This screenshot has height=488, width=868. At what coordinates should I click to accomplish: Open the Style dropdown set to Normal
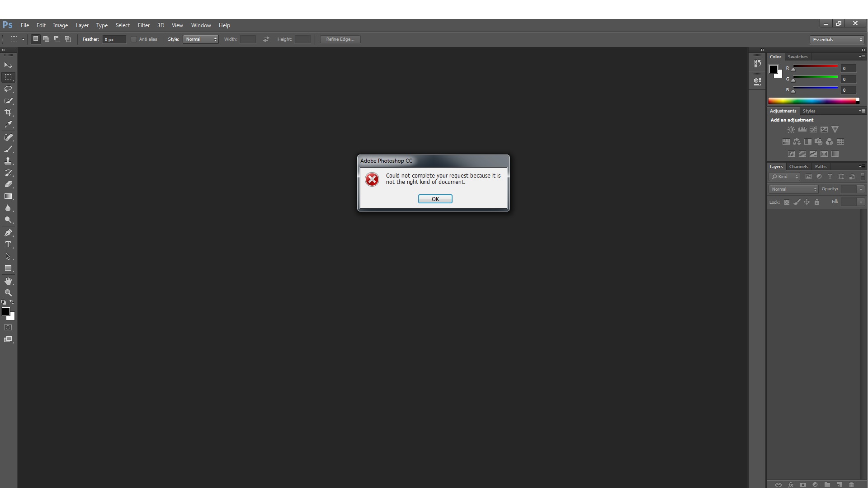point(201,39)
